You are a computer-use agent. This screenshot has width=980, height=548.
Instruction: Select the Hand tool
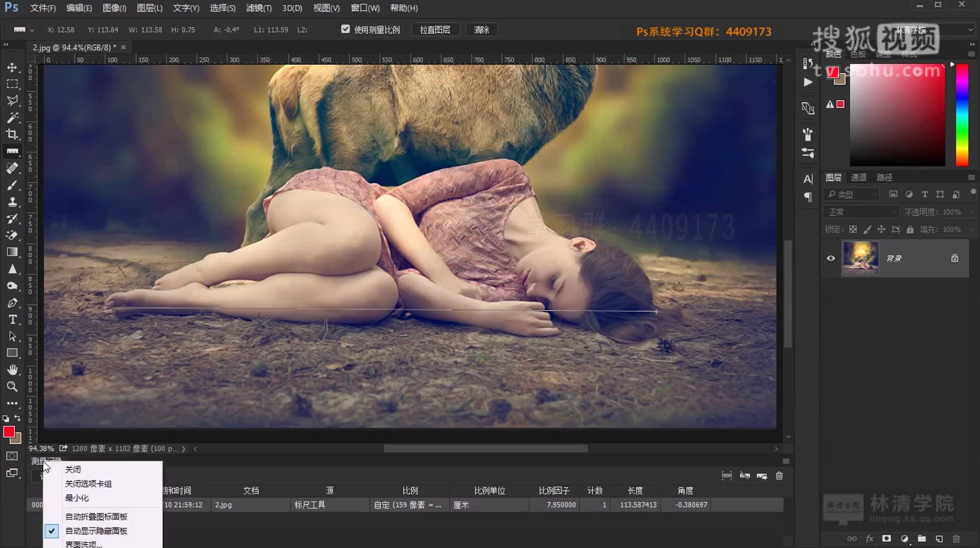12,370
